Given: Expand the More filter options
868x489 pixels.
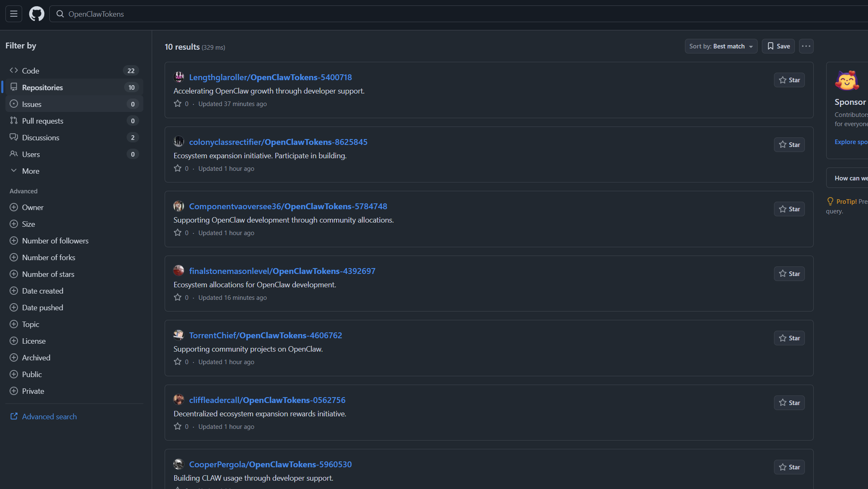Looking at the screenshot, I should click(74, 171).
